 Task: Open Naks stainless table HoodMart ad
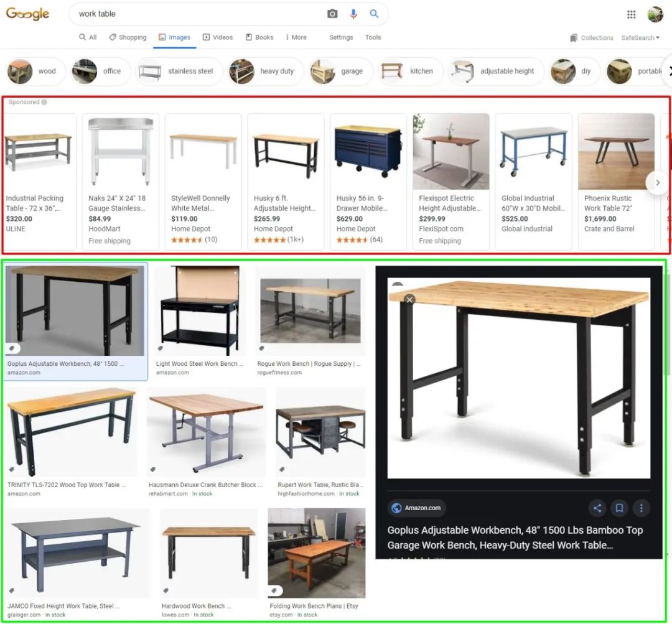121,181
